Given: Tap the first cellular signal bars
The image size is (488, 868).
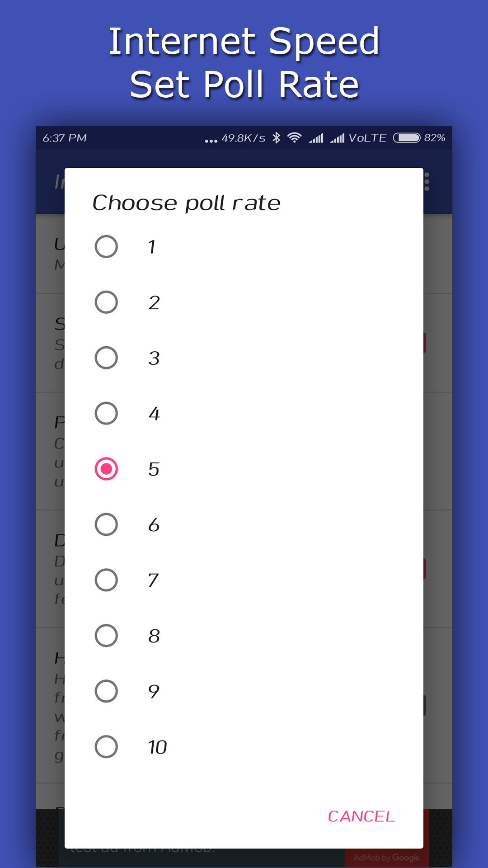Looking at the screenshot, I should [x=316, y=138].
